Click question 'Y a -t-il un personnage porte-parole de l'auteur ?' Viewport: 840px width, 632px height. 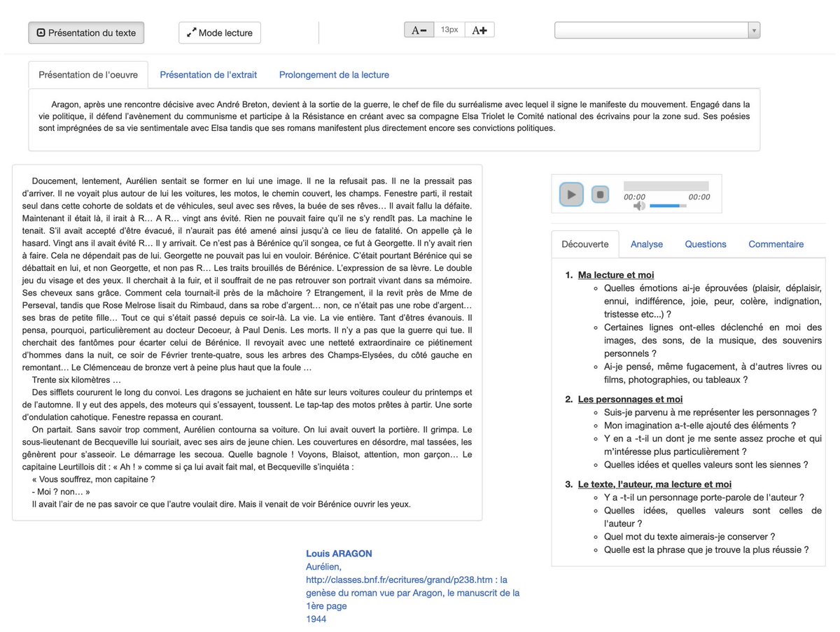pyautogui.click(x=704, y=498)
